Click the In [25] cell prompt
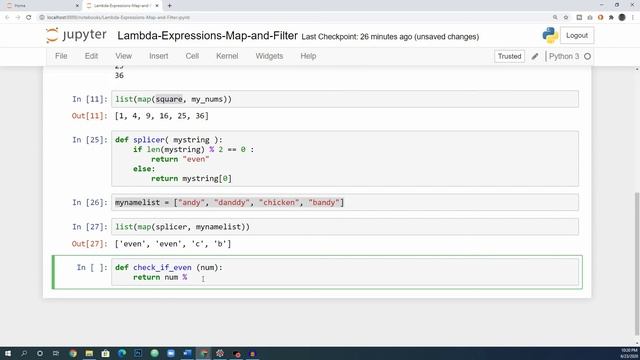This screenshot has height=360, width=640. pyautogui.click(x=89, y=140)
